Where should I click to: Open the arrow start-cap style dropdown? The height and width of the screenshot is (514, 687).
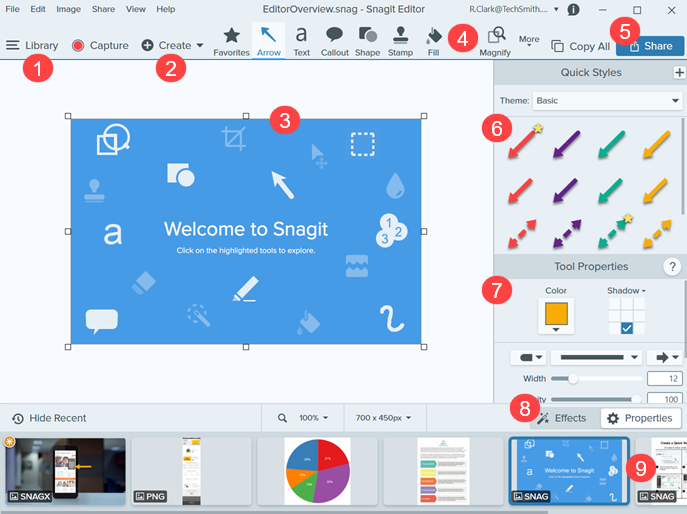[529, 358]
